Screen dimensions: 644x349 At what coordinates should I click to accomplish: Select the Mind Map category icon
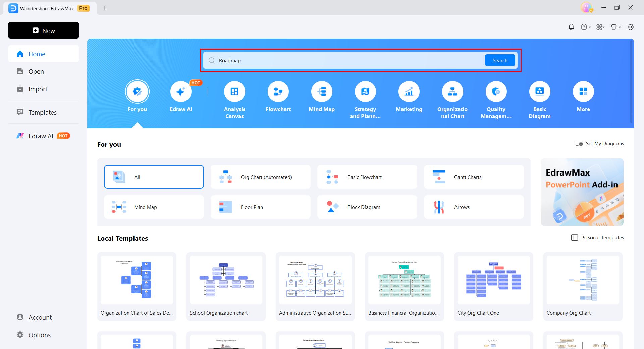322,92
